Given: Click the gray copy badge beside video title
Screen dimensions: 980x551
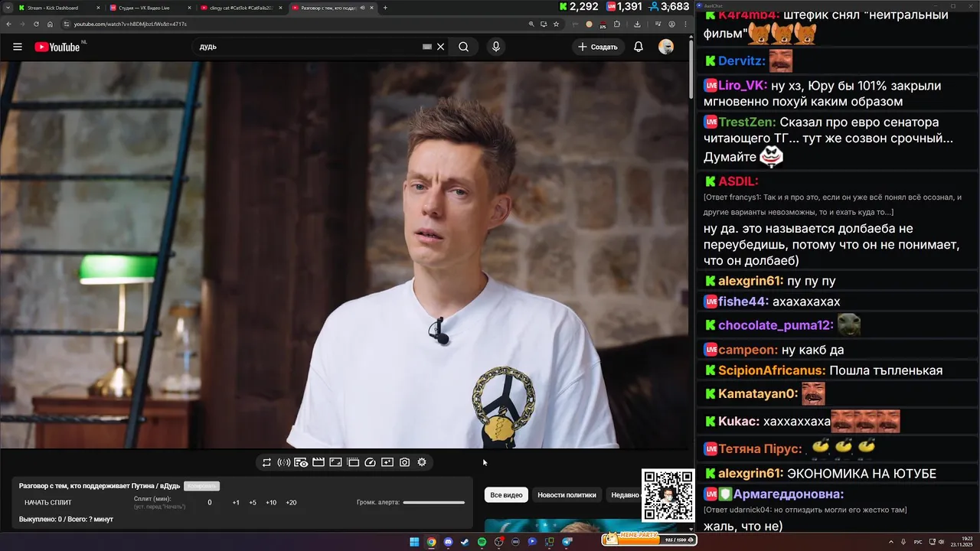Looking at the screenshot, I should click(201, 486).
